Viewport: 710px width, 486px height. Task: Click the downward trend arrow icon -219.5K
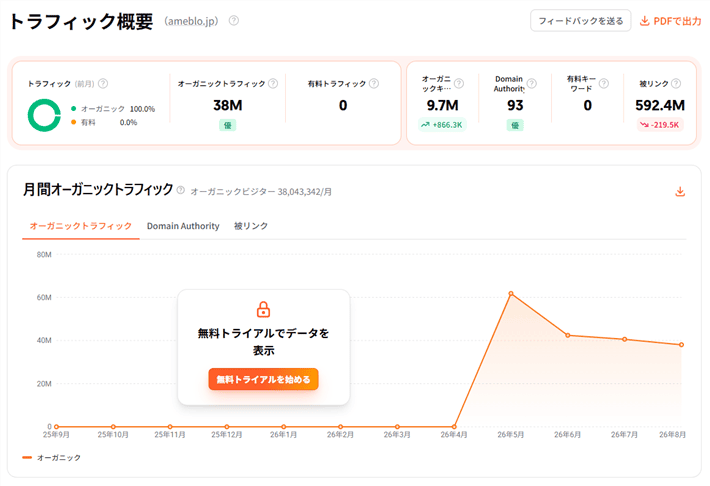[644, 125]
